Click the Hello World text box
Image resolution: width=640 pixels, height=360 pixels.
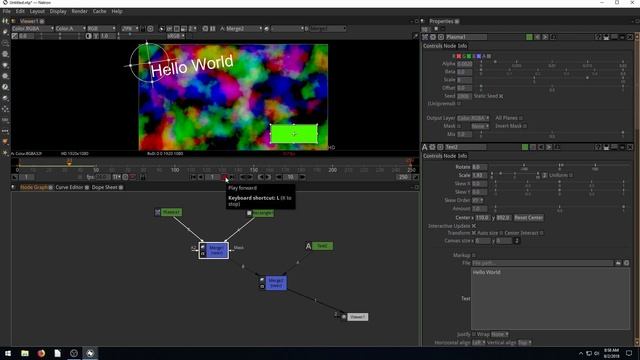coord(550,298)
